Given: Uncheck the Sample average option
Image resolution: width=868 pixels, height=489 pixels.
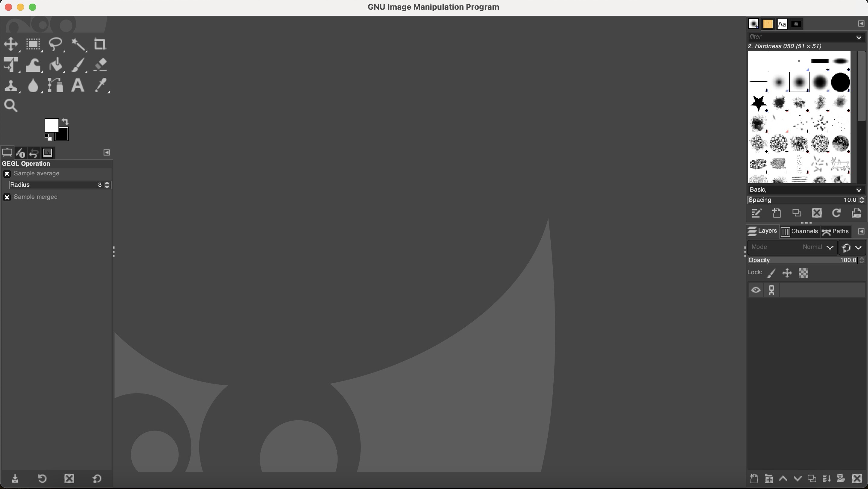Looking at the screenshot, I should pos(7,174).
